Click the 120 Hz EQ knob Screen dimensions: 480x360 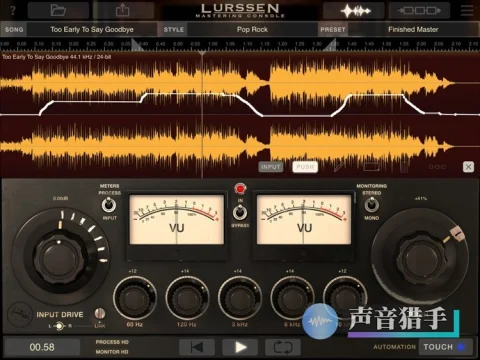point(187,297)
